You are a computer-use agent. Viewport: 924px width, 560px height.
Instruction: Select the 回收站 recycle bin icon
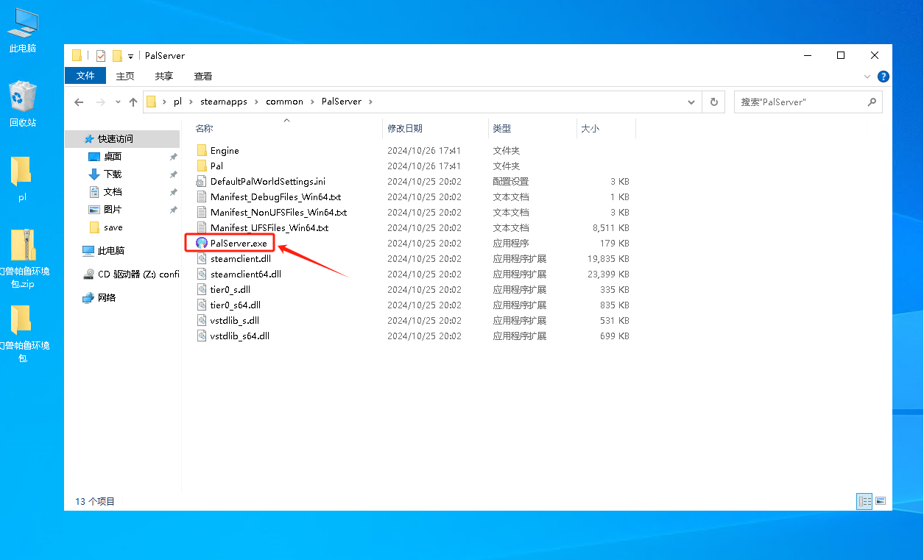[22, 104]
